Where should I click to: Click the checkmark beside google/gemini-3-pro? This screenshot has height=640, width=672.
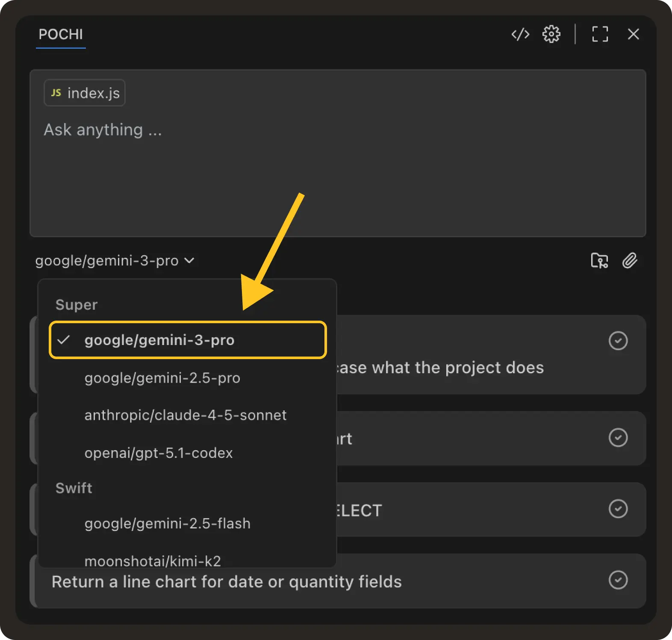click(x=64, y=340)
